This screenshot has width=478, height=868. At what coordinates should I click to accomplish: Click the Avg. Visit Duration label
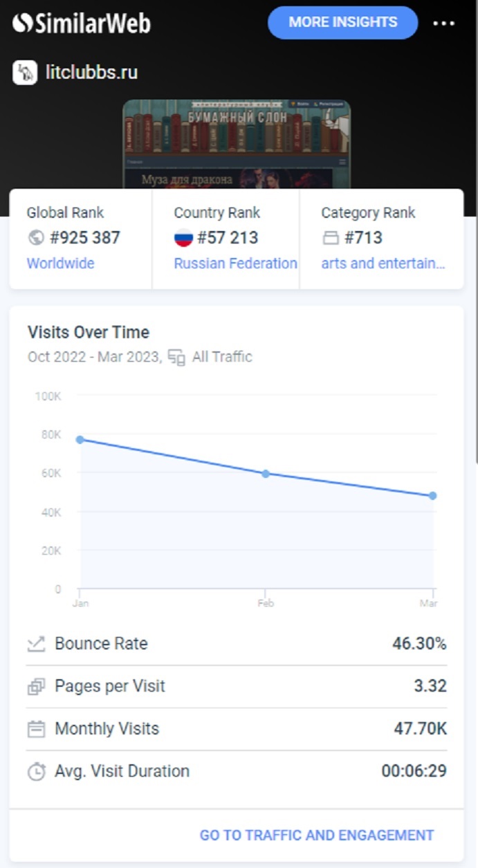tap(122, 771)
